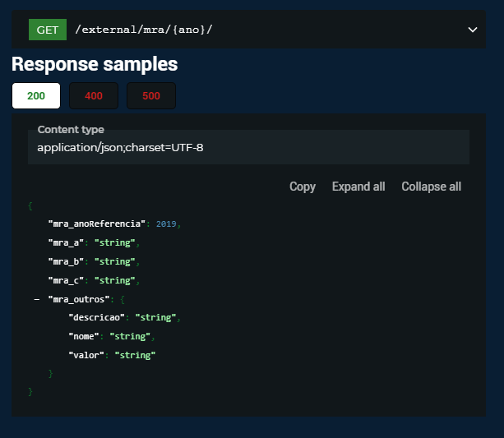Open the 500 response tab
The height and width of the screenshot is (438, 504).
coord(151,96)
